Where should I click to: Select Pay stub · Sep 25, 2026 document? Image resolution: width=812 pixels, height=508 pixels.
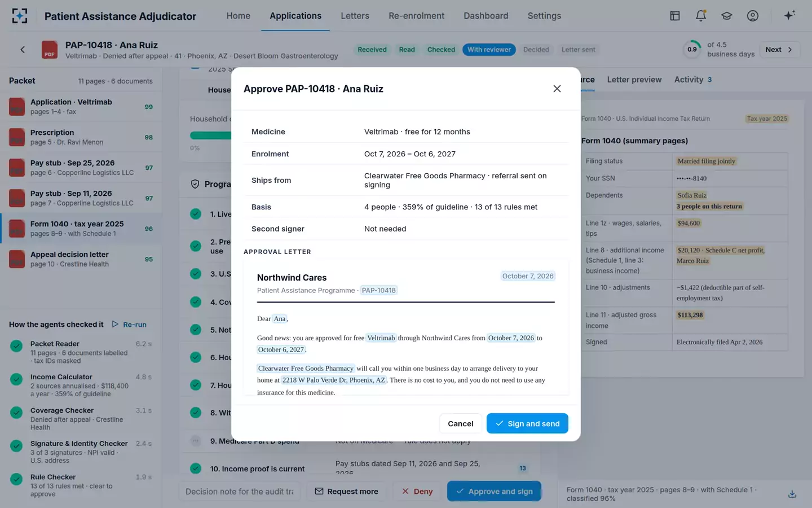(x=81, y=168)
